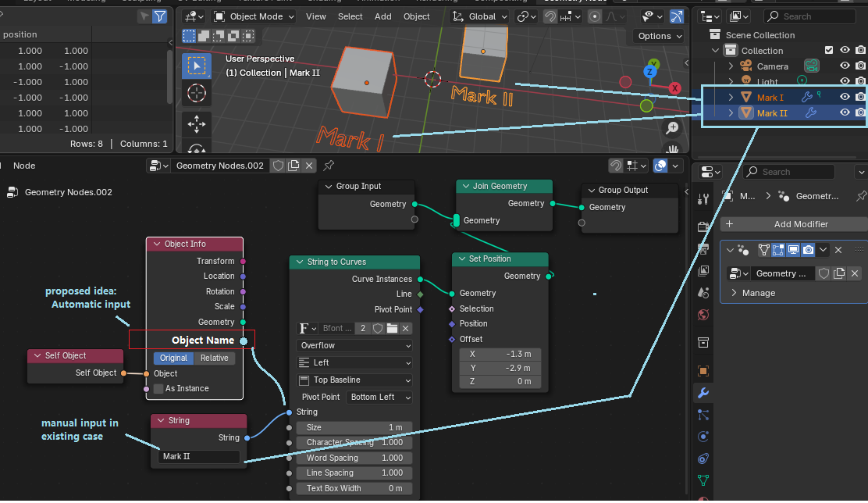Open the Overflow dropdown in String to Curves
Image resolution: width=868 pixels, height=503 pixels.
tap(354, 346)
